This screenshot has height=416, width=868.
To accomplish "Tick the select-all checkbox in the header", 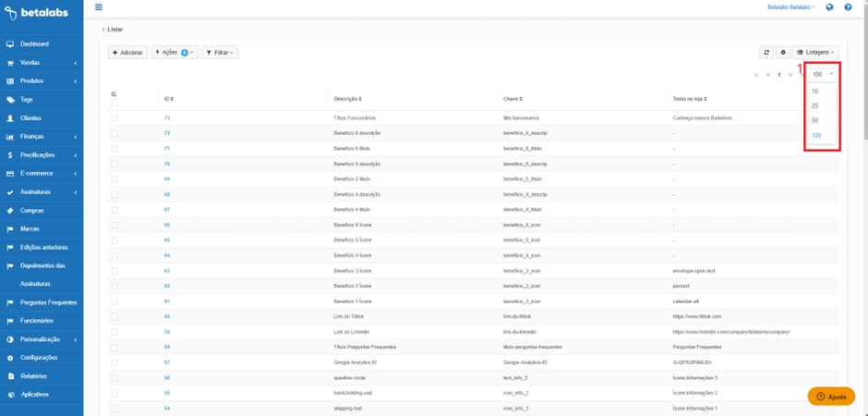I will click(115, 103).
